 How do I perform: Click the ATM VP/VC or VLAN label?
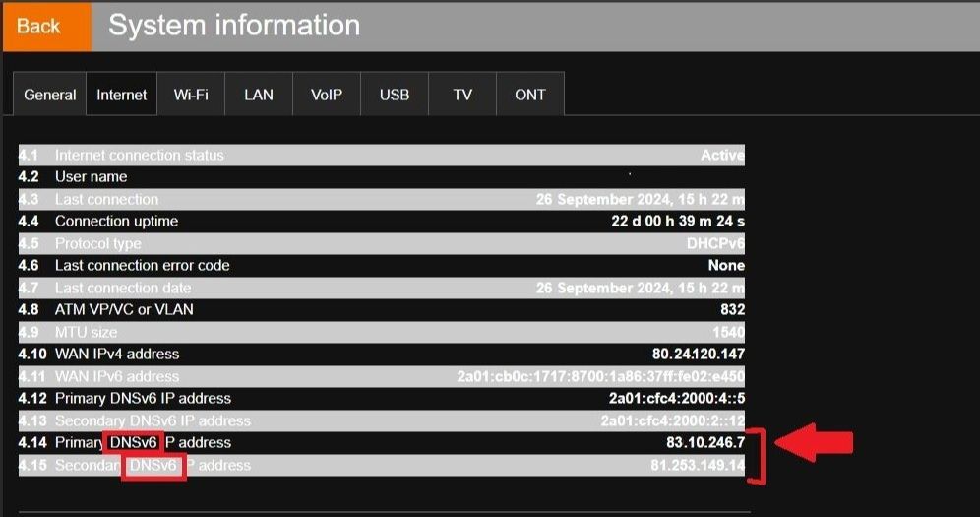[x=124, y=309]
